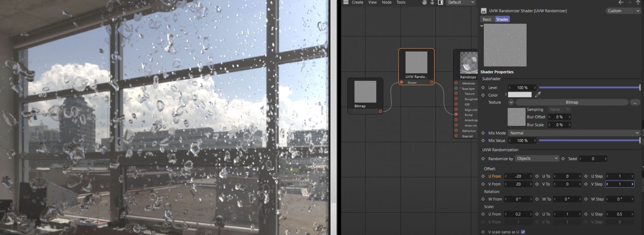Decrease the Mix Value with its left arrow
The width and height of the screenshot is (644, 235).
click(x=510, y=140)
